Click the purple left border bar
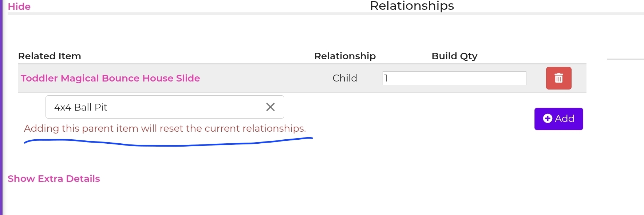 click(x=1, y=109)
